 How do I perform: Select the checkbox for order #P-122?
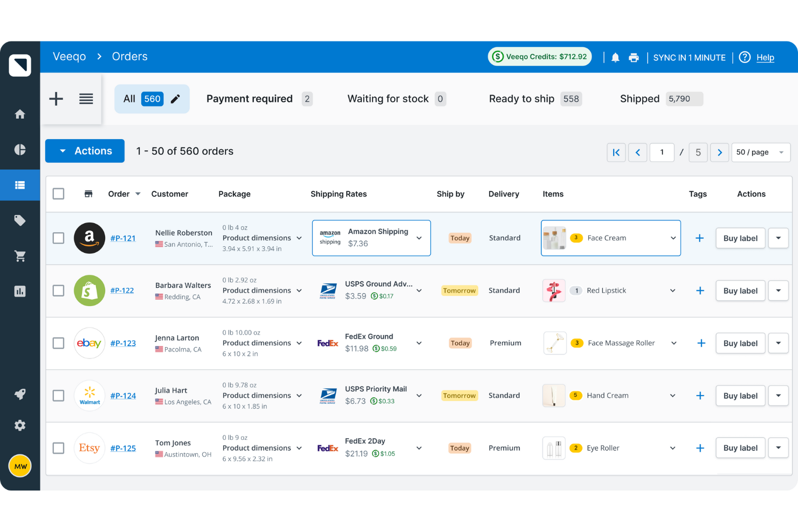click(58, 290)
